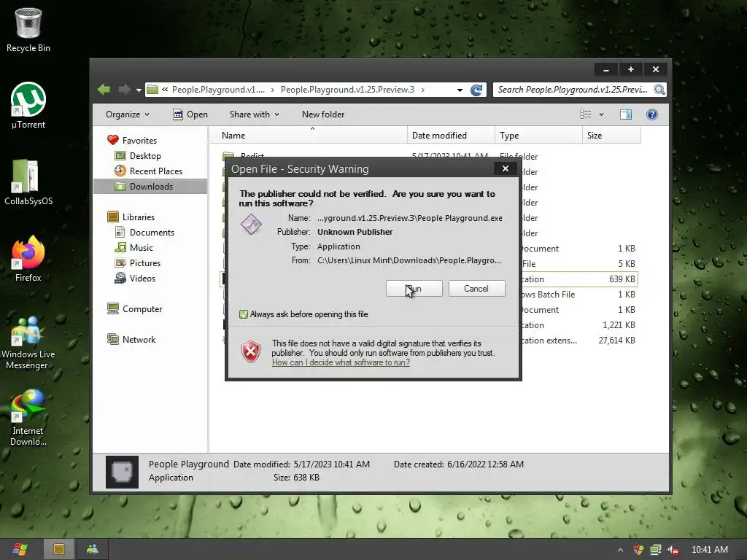Screen dimensions: 747x560
Task: Expand the view options dropdown arrow
Action: pyautogui.click(x=601, y=114)
